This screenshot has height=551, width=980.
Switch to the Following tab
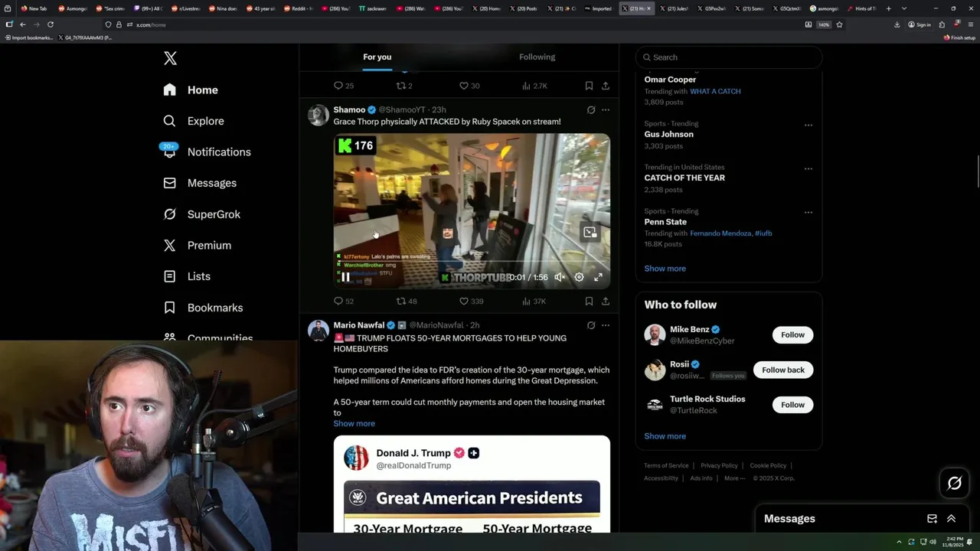tap(537, 57)
